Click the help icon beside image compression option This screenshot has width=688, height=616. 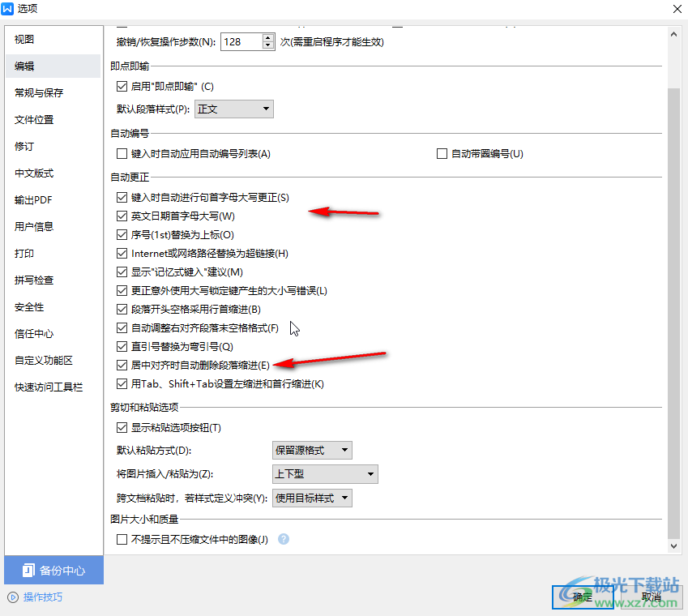284,539
